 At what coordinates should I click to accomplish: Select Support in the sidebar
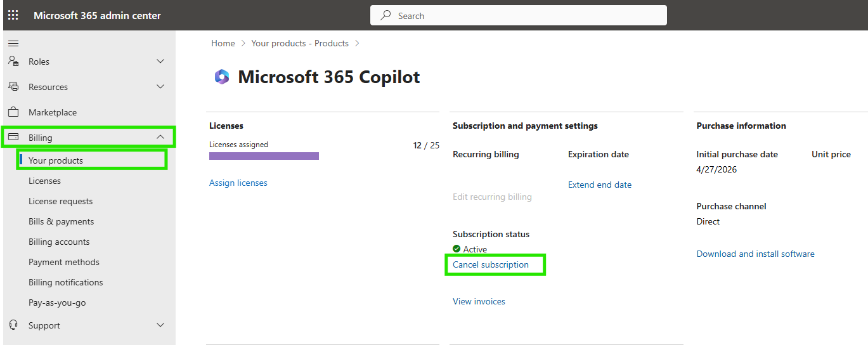point(44,325)
